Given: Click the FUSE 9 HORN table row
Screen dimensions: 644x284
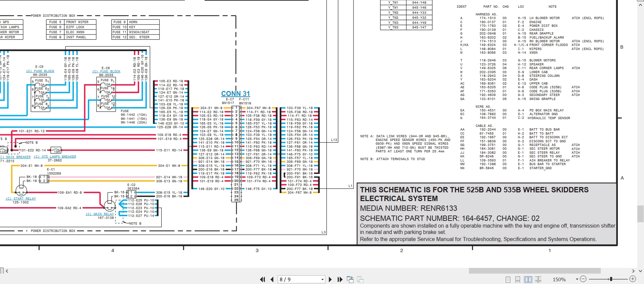Looking at the screenshot, I should point(136,22).
